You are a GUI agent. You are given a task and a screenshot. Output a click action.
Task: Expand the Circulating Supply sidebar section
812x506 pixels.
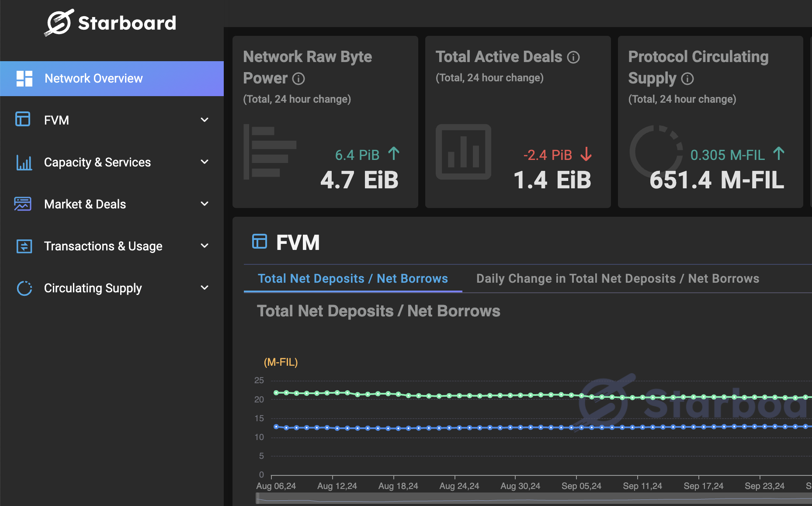click(204, 288)
